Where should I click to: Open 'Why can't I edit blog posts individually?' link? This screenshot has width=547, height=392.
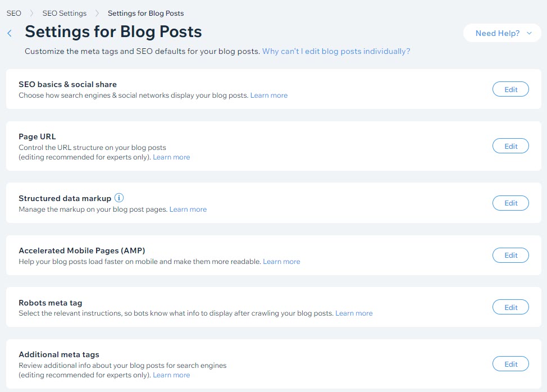click(336, 51)
